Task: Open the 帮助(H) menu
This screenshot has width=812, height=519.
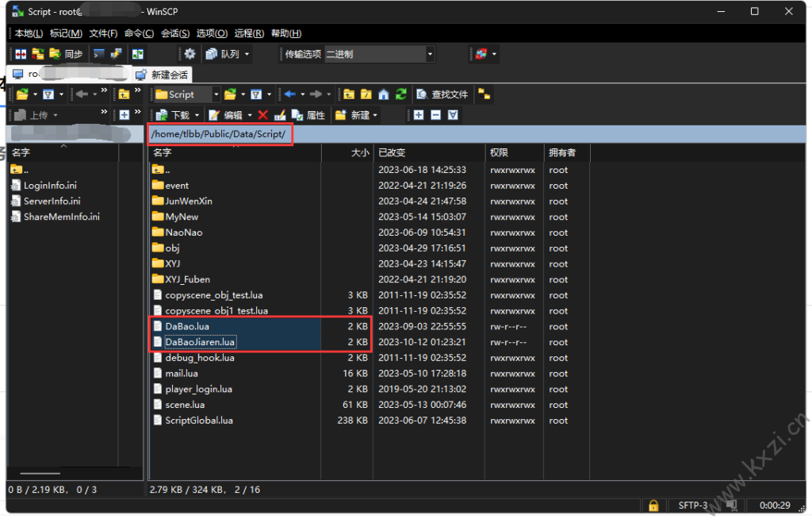Action: (x=286, y=33)
